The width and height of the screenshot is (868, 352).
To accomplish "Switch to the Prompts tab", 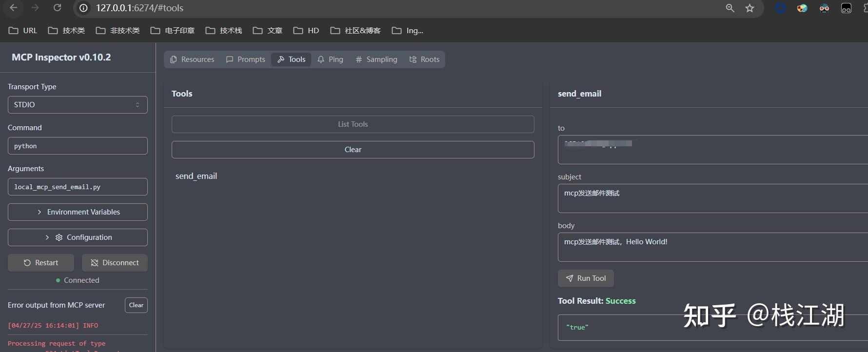I will 246,59.
